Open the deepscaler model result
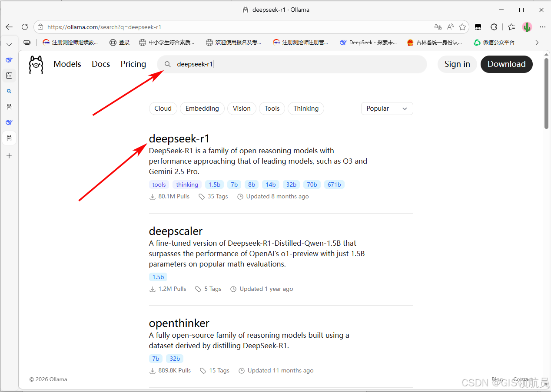This screenshot has height=392, width=551. coord(176,231)
